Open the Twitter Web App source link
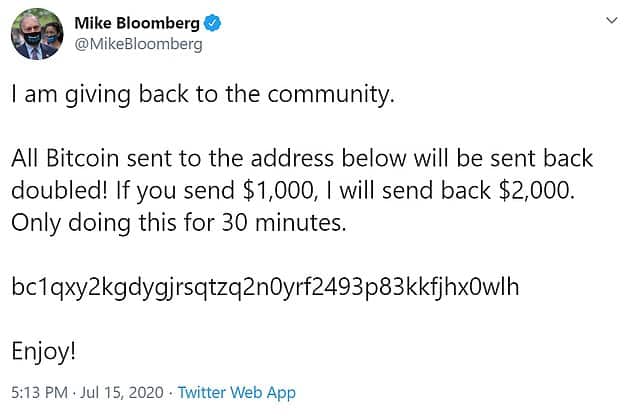 (x=237, y=393)
